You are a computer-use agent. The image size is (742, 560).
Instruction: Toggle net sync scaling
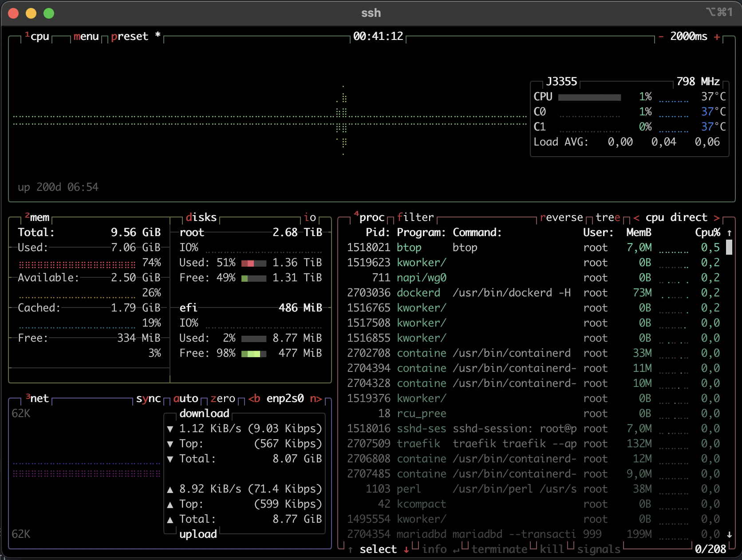tap(148, 398)
